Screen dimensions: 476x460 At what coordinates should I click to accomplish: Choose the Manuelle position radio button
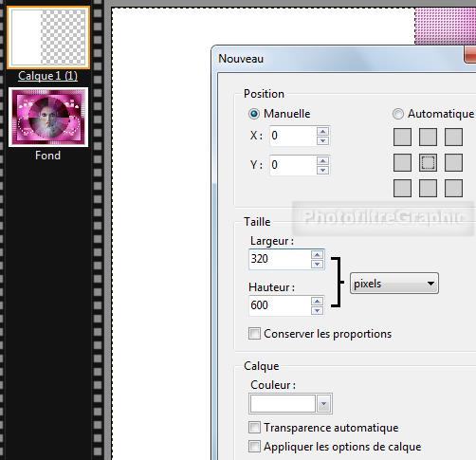tap(254, 114)
